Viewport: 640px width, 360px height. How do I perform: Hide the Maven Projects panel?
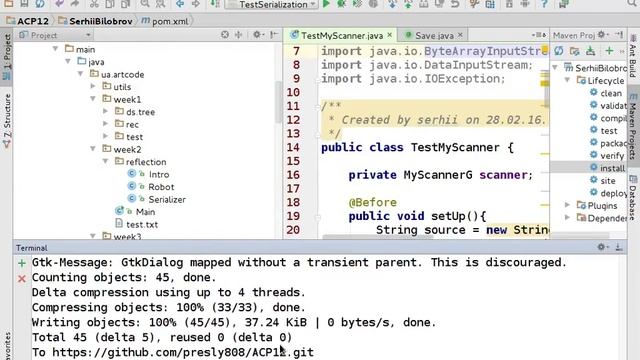(x=619, y=35)
